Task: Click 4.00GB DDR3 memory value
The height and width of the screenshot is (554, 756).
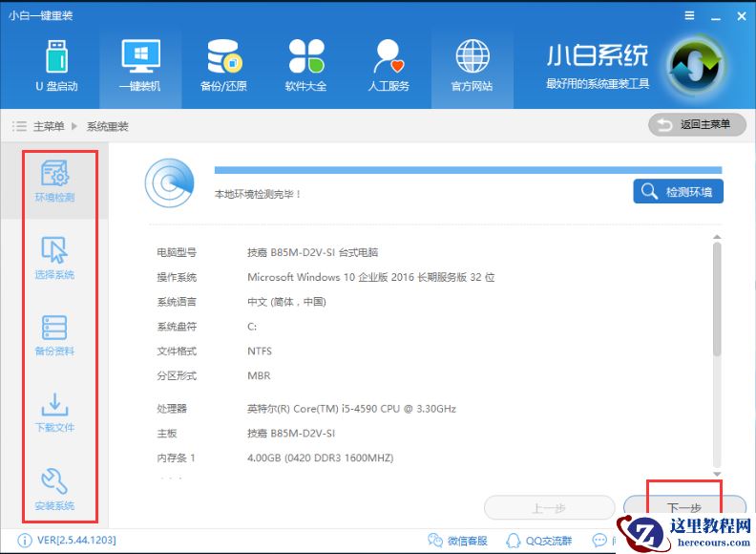Action: tap(320, 458)
